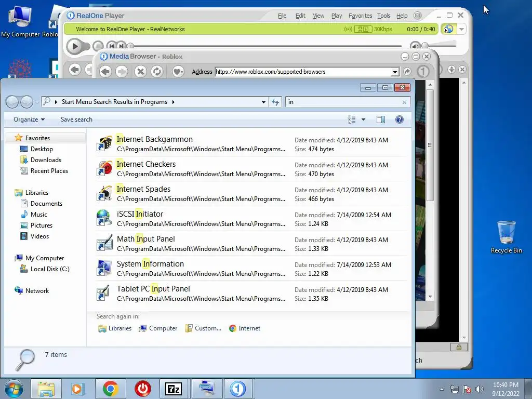This screenshot has height=399, width=532.
Task: Refresh the Explorer search results
Action: coord(275,102)
